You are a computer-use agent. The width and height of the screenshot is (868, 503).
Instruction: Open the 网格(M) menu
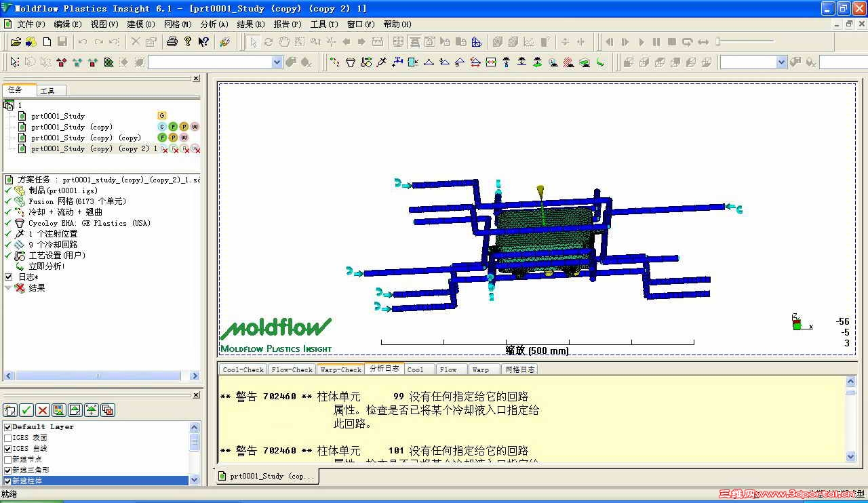[x=178, y=24]
